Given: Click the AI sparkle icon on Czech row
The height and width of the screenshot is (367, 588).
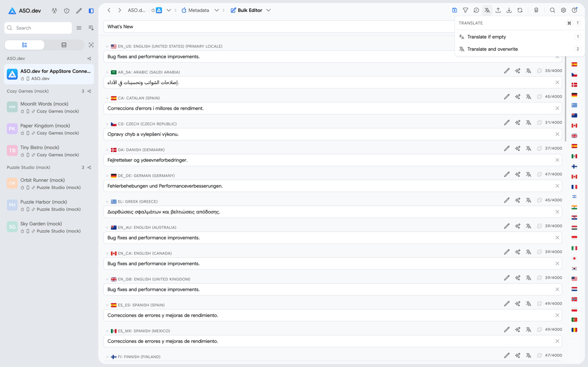Looking at the screenshot, I should 518,123.
